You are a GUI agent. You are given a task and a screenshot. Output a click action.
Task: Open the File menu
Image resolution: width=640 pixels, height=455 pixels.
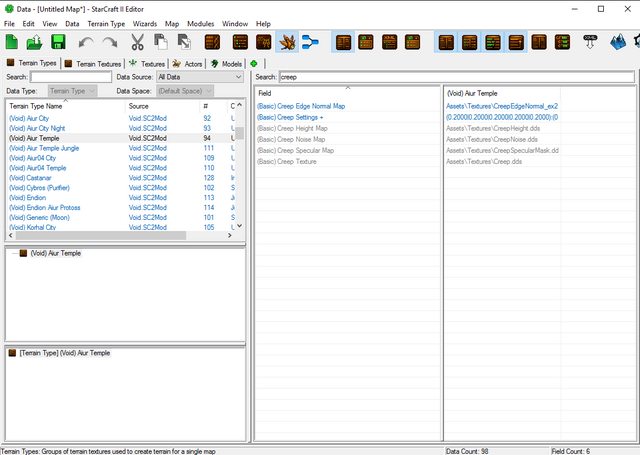(x=9, y=24)
